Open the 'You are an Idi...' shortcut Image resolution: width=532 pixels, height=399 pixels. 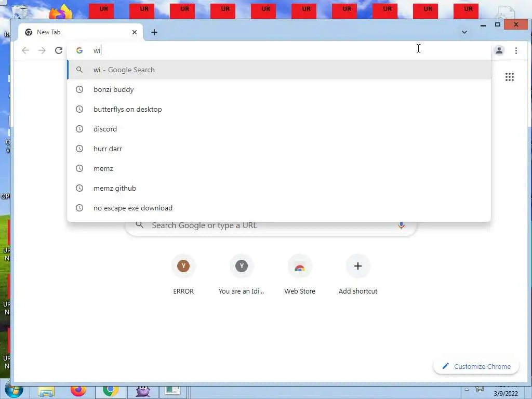tap(242, 275)
